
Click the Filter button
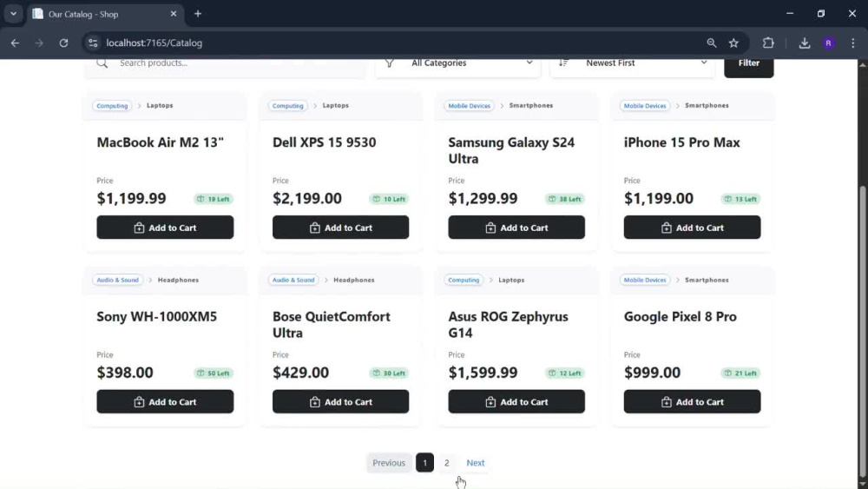748,64
